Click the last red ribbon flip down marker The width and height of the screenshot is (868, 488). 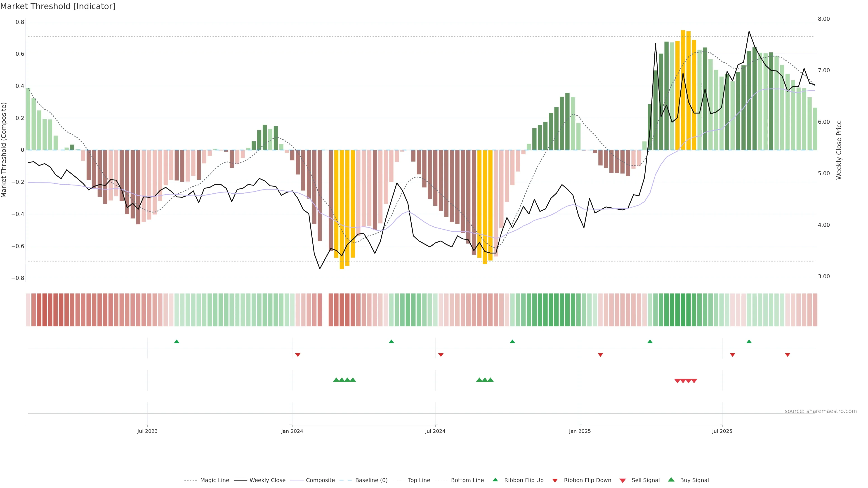[788, 355]
